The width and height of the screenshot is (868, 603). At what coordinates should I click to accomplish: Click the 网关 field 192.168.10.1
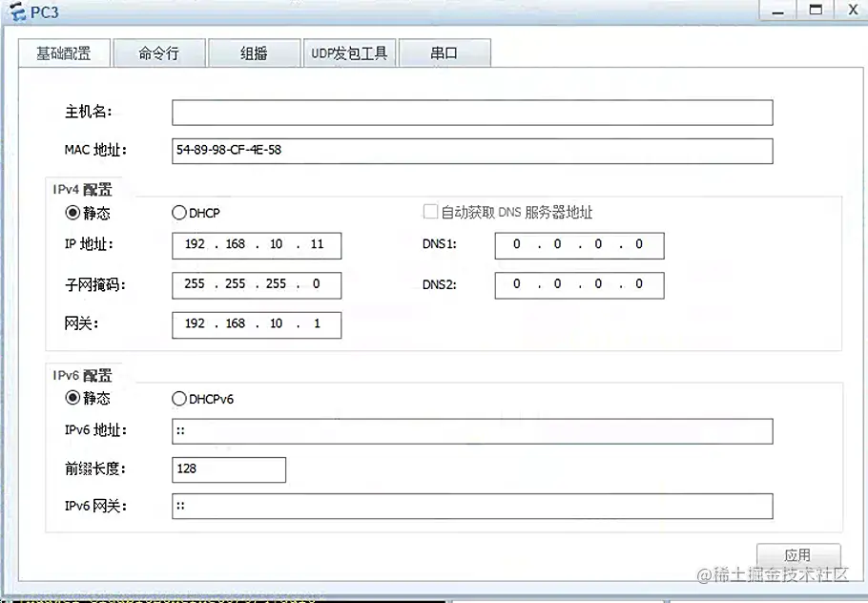(257, 325)
